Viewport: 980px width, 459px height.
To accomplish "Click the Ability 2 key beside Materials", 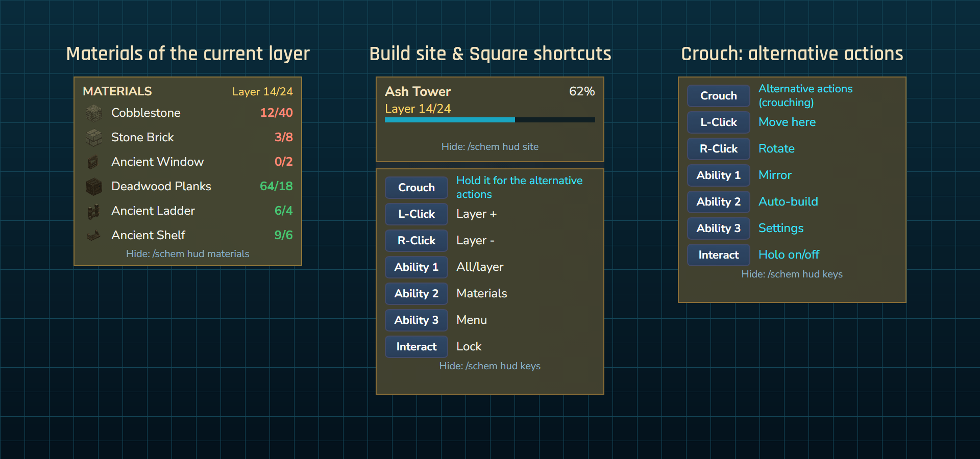I will pos(416,293).
